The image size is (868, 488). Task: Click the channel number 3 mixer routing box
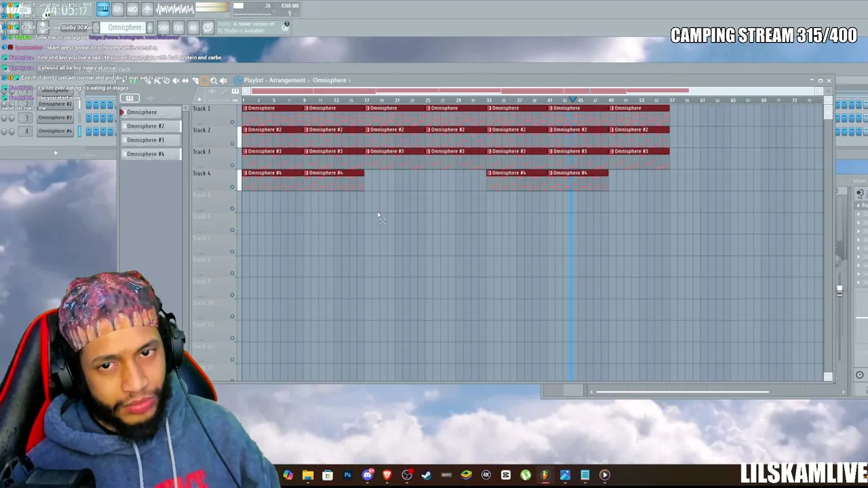(x=26, y=118)
